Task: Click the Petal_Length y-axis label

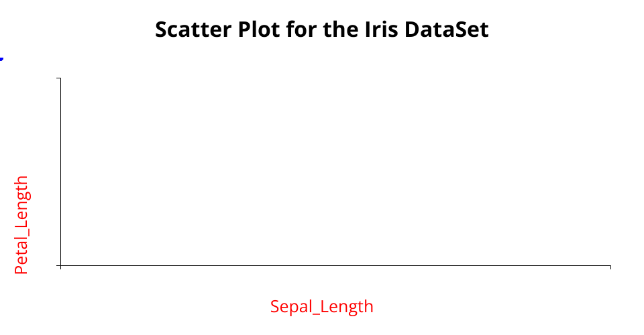Action: coord(21,225)
